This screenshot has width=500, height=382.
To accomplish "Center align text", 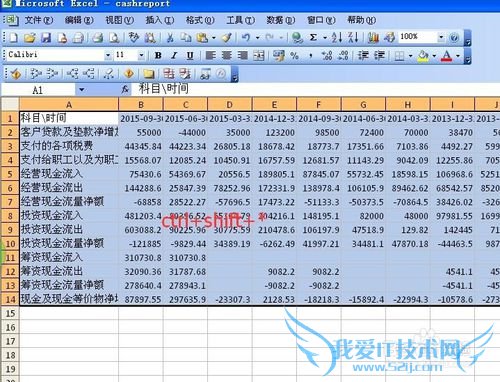I will 227,55.
